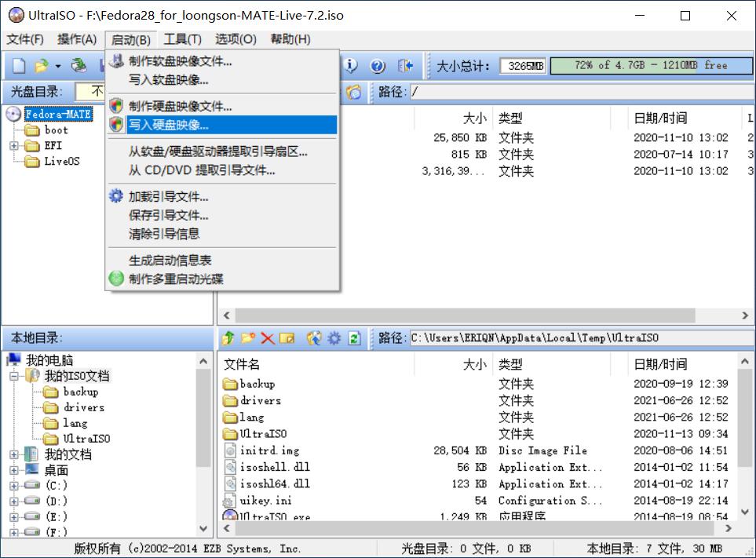Open the About information icon
756x558 pixels.
[350, 65]
